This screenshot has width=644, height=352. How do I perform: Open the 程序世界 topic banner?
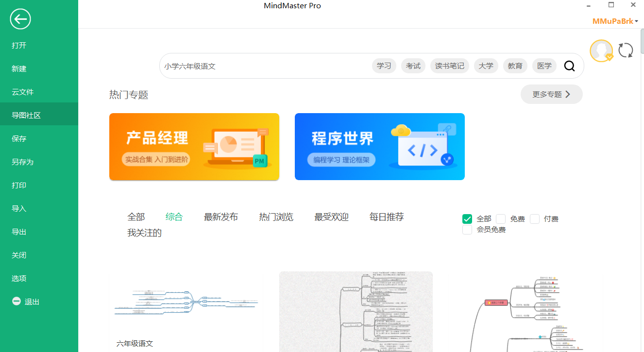tap(380, 147)
